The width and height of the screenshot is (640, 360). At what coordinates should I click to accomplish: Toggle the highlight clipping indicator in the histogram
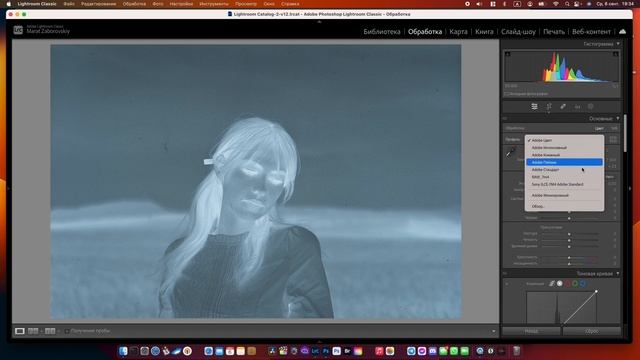[616, 54]
